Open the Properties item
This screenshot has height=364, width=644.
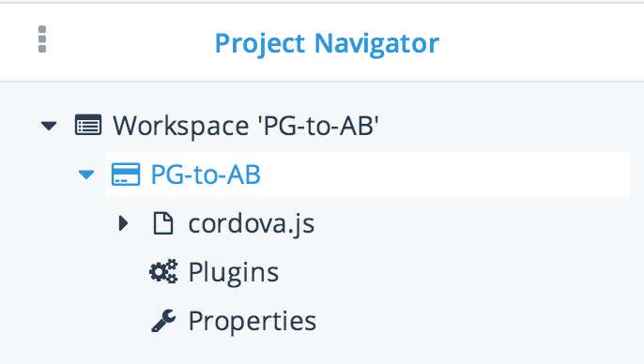(x=253, y=322)
